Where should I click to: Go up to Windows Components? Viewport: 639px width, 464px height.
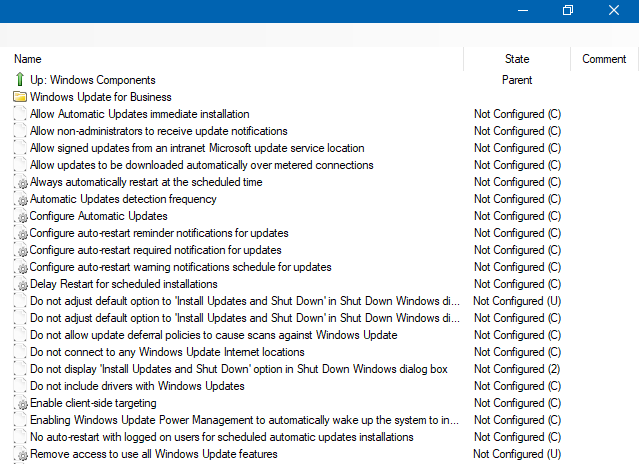pyautogui.click(x=92, y=80)
